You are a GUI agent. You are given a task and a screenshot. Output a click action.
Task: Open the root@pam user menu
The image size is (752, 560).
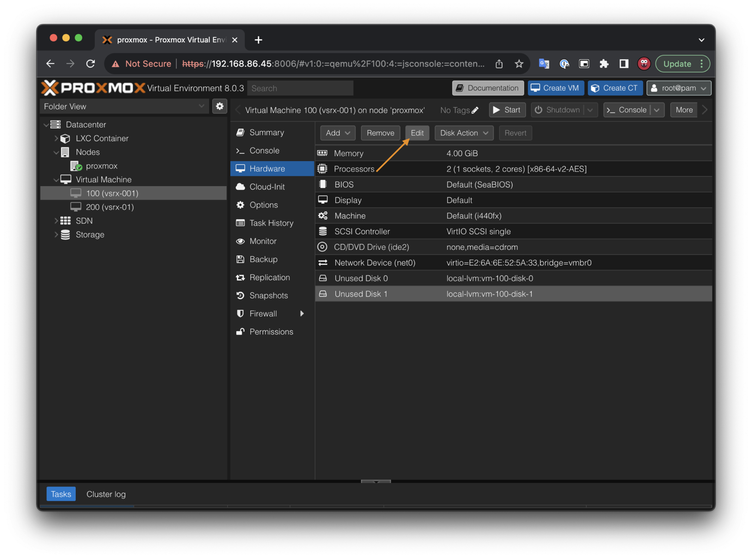pyautogui.click(x=678, y=88)
